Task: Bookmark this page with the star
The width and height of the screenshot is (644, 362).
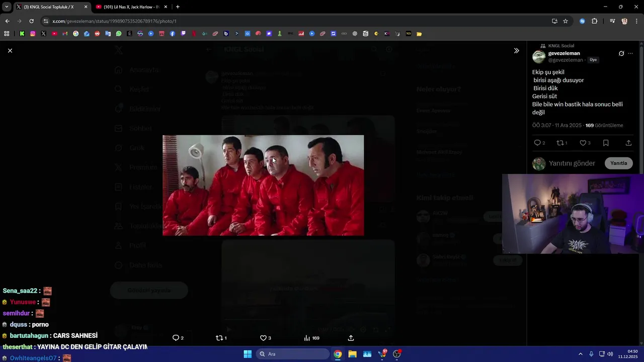Action: click(x=566, y=21)
